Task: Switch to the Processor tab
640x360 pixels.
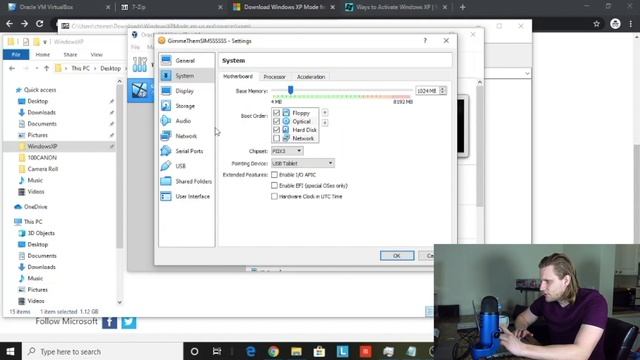Action: point(274,77)
